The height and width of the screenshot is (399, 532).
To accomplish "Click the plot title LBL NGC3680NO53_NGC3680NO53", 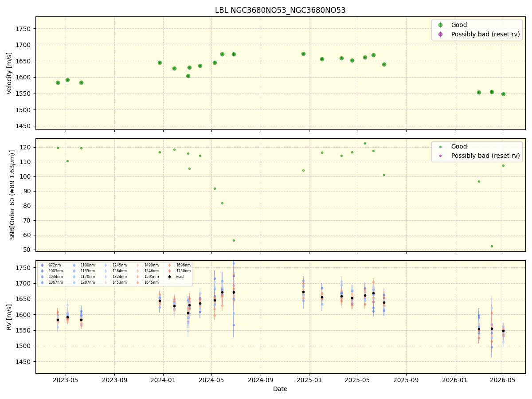I will (280, 10).
